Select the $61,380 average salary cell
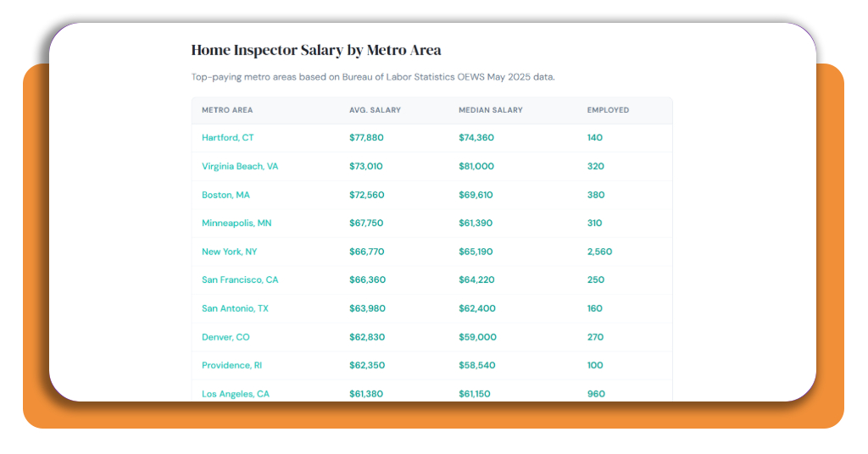Image resolution: width=868 pixels, height=454 pixels. click(x=366, y=394)
